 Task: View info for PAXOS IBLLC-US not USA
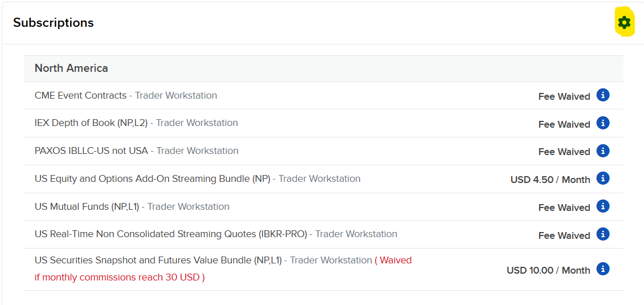[603, 151]
